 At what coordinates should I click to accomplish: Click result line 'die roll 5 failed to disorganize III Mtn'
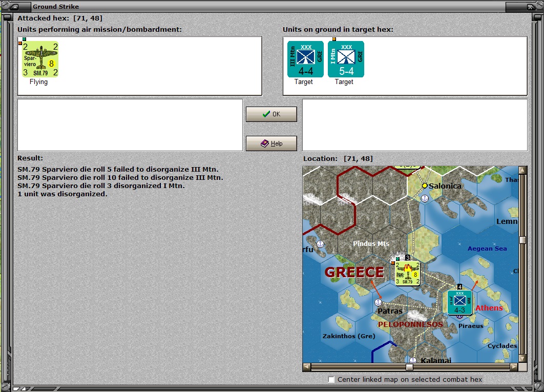118,170
